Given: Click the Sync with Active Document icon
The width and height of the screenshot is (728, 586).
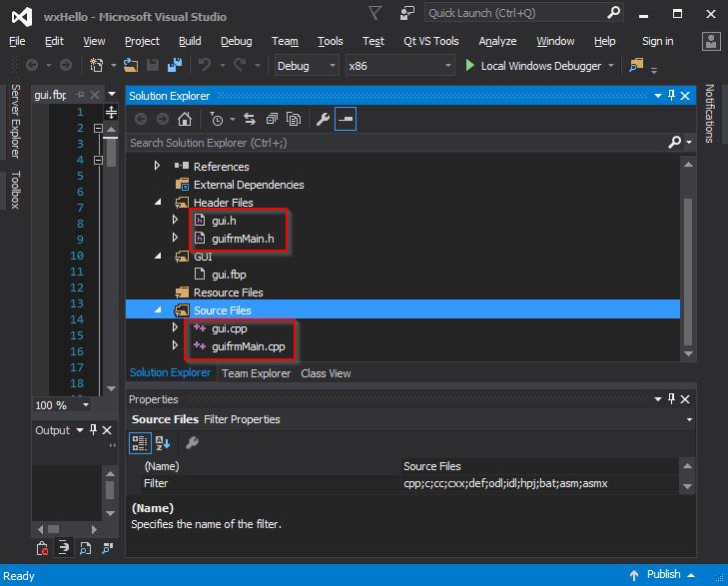Looking at the screenshot, I should click(x=250, y=119).
